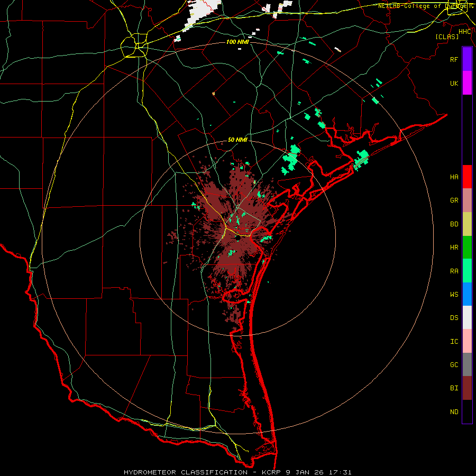Screen dimensions: 476x476
Task: Click the NEXLAB-College of DuPage credit text
Action: click(x=425, y=6)
